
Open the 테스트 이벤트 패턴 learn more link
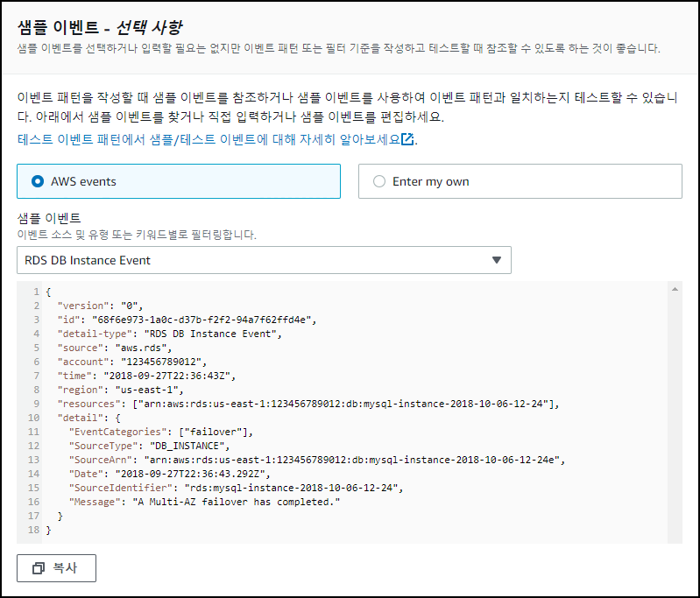tap(216, 139)
